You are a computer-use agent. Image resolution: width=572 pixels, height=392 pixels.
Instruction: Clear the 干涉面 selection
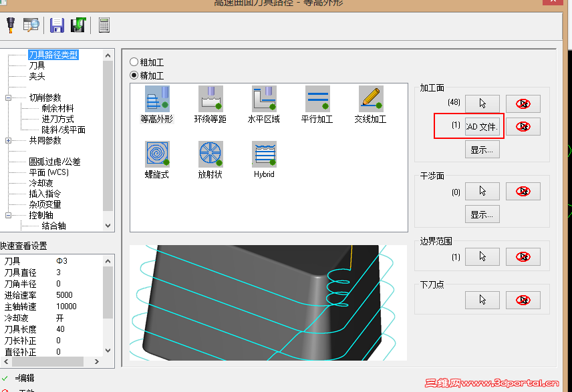point(523,191)
